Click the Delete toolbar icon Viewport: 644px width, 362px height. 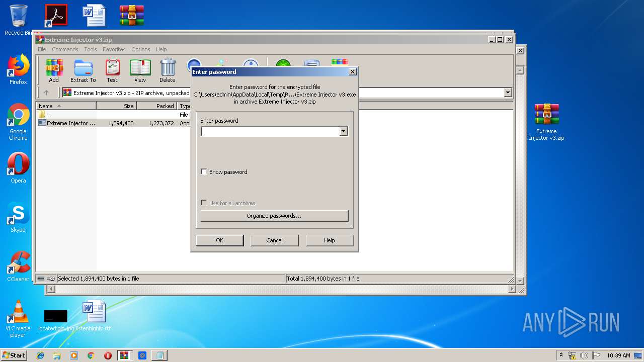tap(168, 70)
